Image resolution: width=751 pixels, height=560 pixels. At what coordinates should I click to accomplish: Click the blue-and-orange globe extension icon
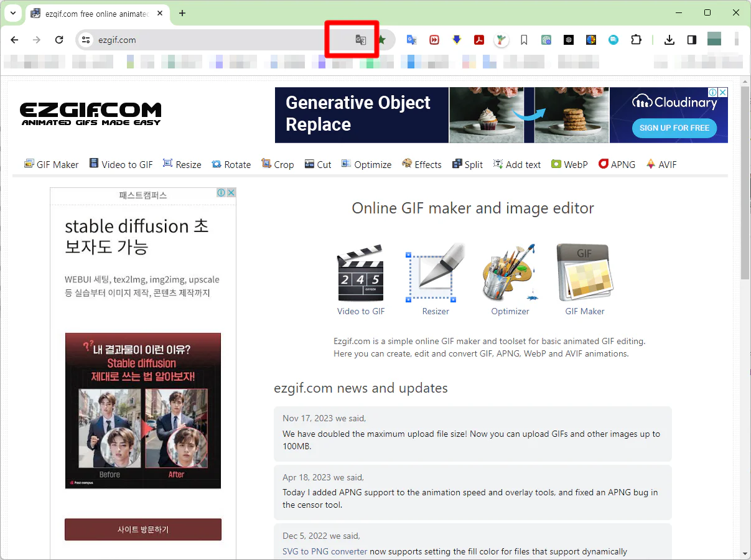(x=591, y=40)
